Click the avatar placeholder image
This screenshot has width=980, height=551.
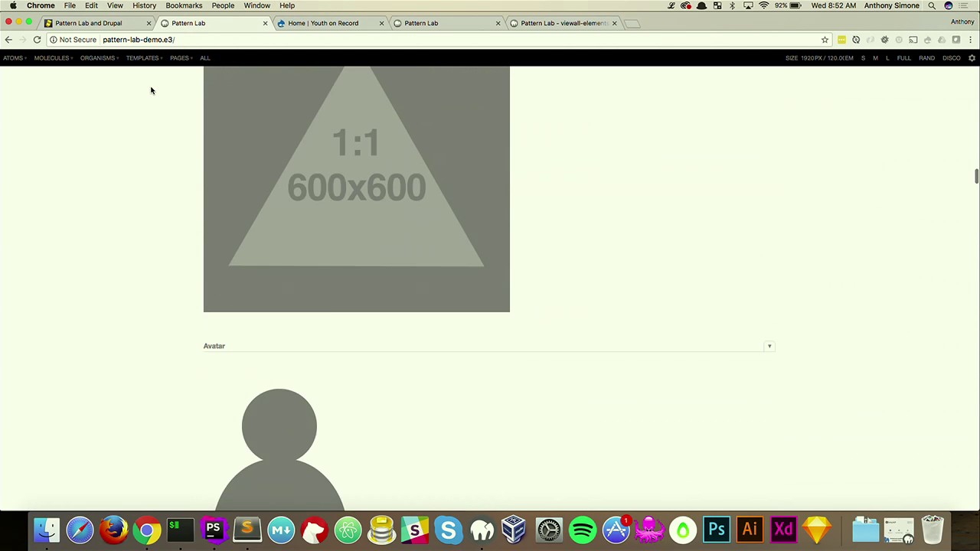[279, 449]
